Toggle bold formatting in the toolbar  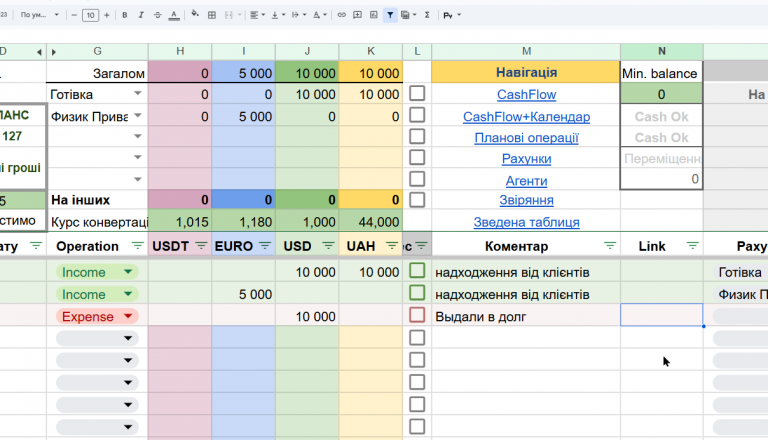tap(124, 15)
